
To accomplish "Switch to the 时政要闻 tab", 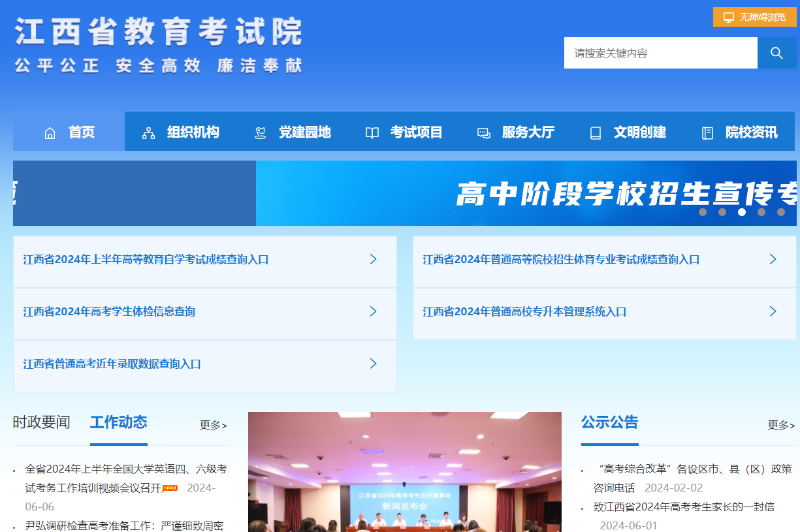I will (41, 422).
